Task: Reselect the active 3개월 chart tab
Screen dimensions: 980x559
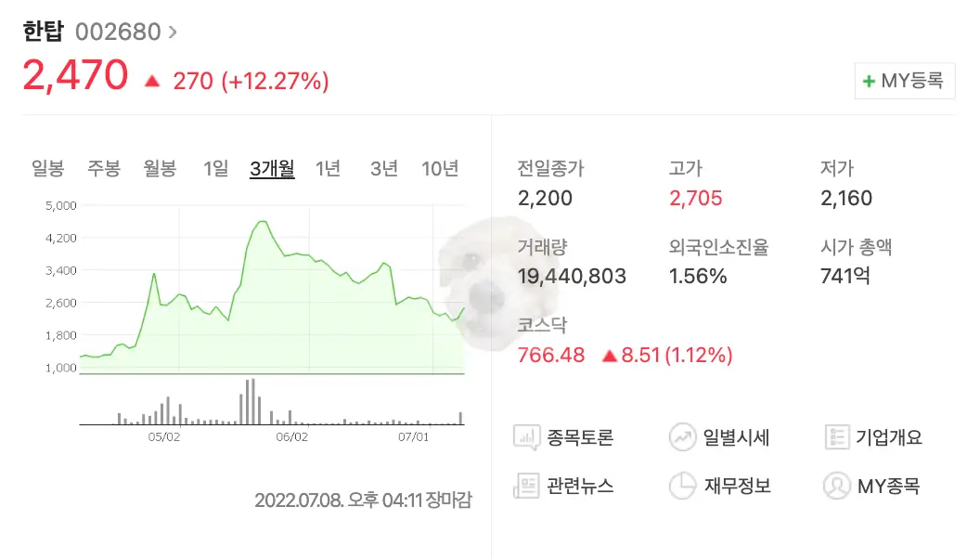Action: 271,168
